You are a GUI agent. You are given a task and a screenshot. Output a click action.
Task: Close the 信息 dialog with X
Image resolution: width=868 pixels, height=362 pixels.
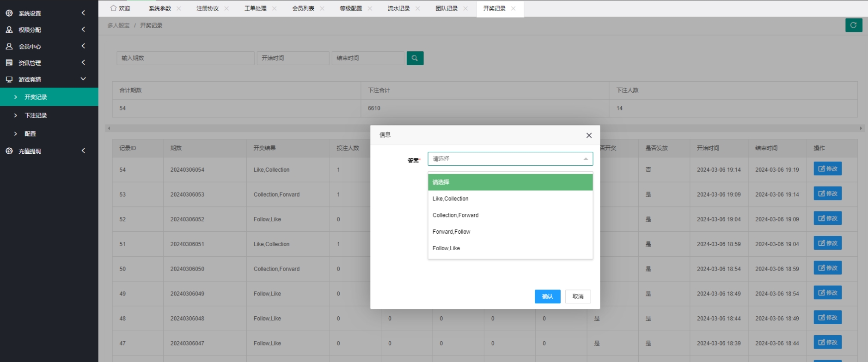[x=588, y=135]
